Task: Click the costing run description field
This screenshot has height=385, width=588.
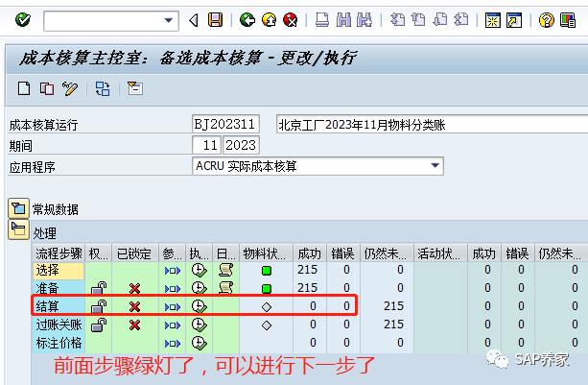Action: (x=432, y=124)
